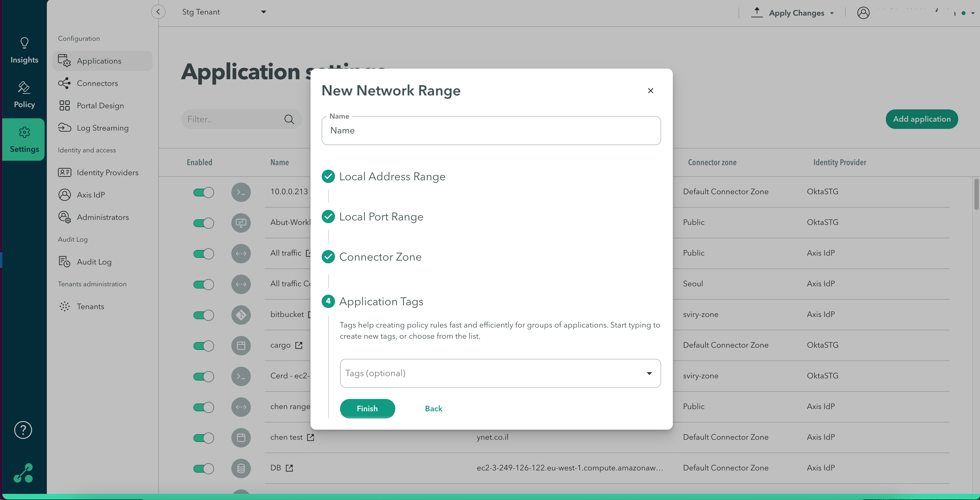980x500 pixels.
Task: Click the user account avatar icon
Action: pyautogui.click(x=863, y=13)
